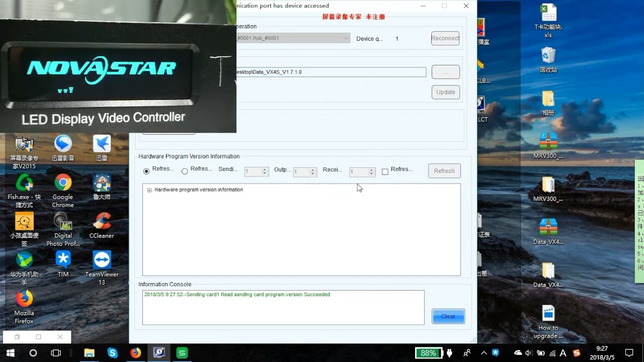644x362 pixels.
Task: Open Mozilla Firefox desktop icon
Action: click(24, 306)
